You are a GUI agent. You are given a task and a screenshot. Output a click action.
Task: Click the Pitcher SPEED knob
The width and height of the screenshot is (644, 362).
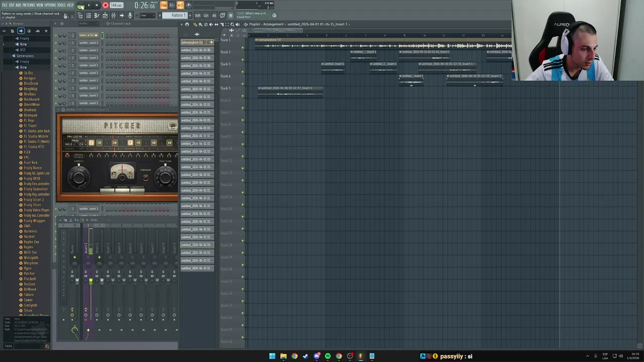(x=79, y=176)
